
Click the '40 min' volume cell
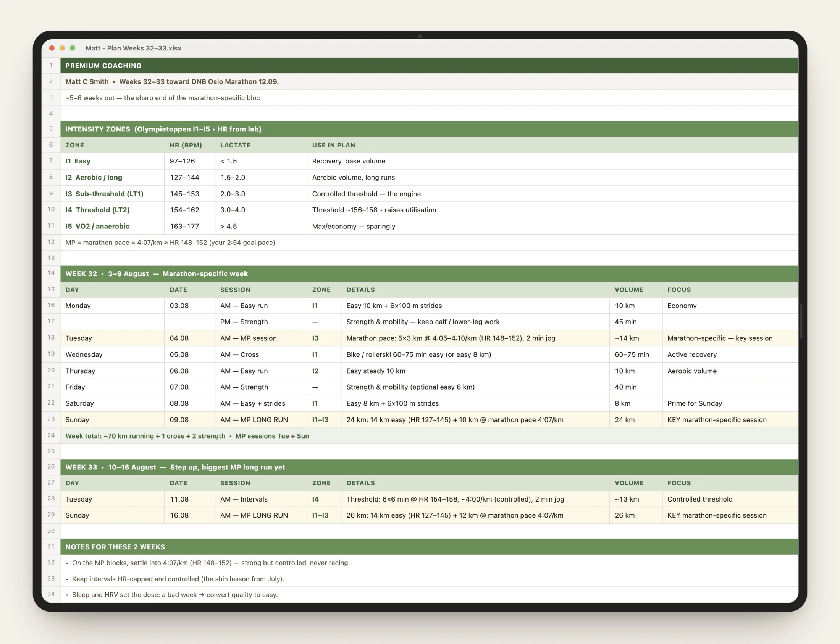coord(636,387)
